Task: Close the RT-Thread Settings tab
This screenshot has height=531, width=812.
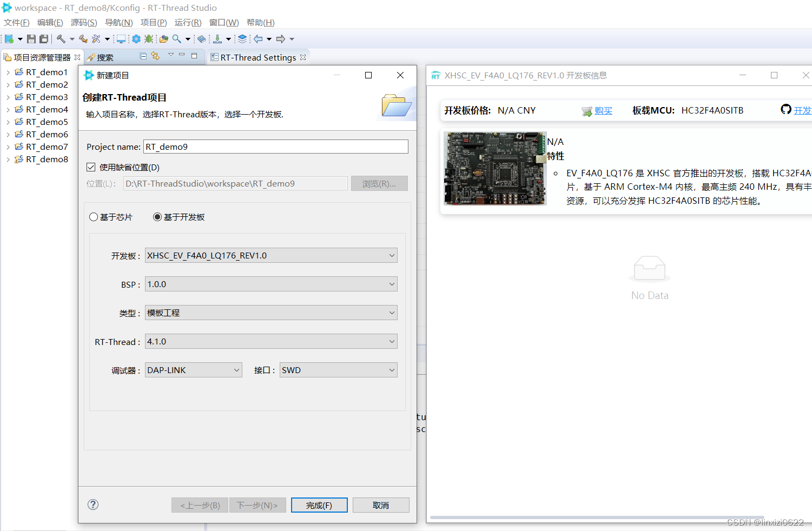Action: tap(303, 57)
